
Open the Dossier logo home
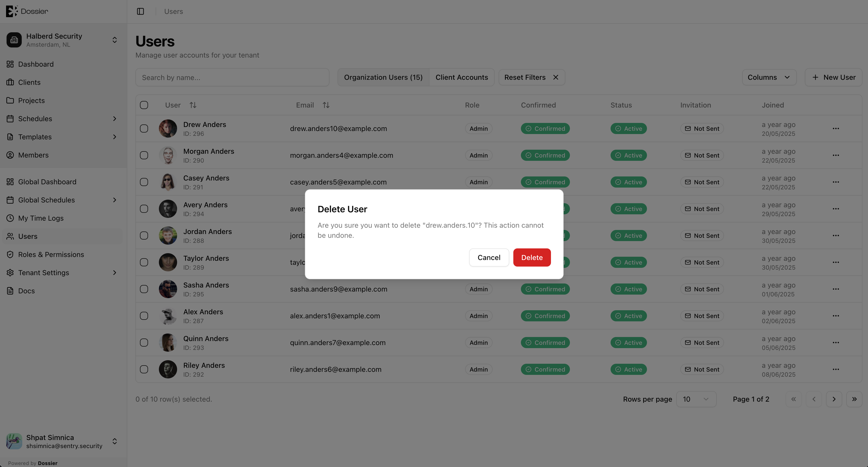coord(27,11)
